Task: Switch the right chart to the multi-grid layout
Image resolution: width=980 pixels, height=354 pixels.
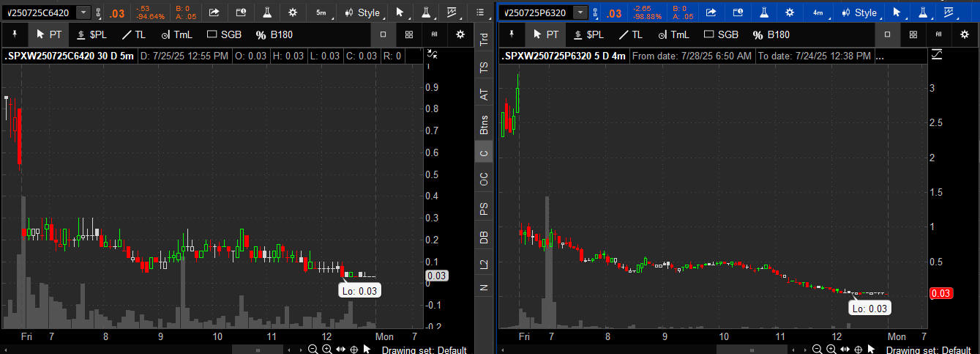Action: [x=913, y=34]
